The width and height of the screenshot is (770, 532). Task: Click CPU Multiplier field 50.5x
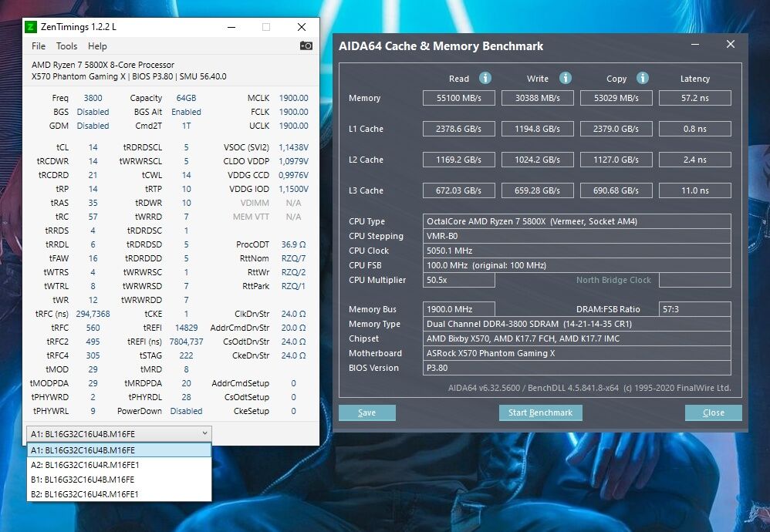coord(458,280)
